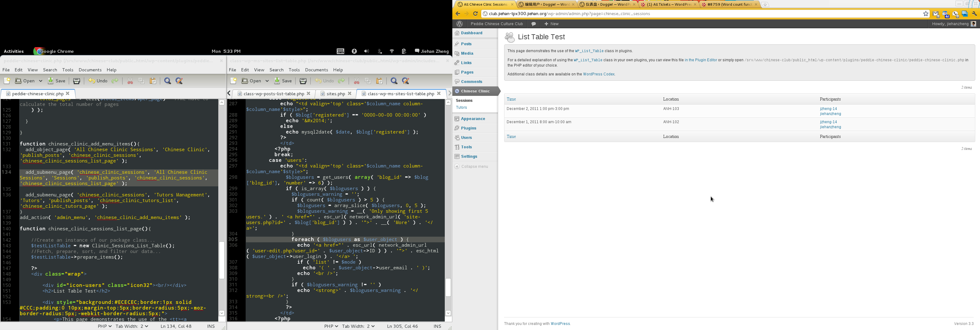The image size is (980, 330).
Task: Change Tab Width in right gedit status bar
Action: click(358, 326)
